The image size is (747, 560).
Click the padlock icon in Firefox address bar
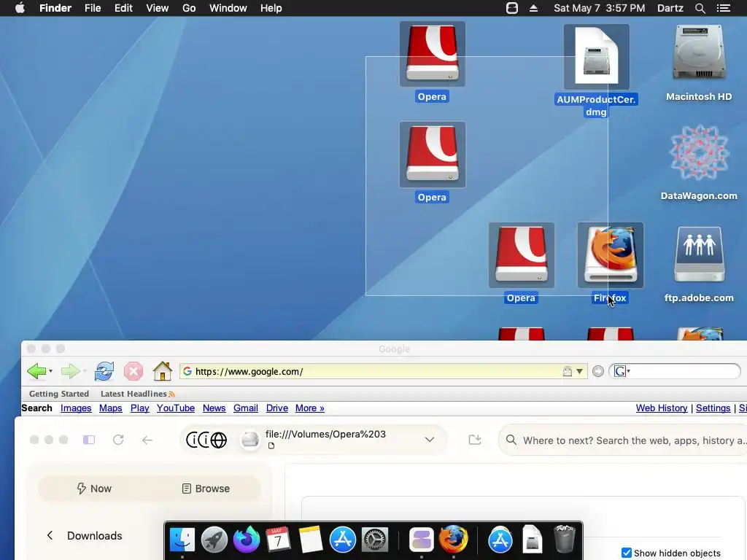tap(567, 371)
